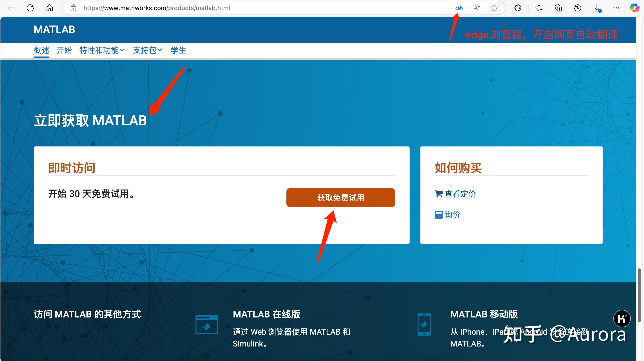Image resolution: width=644 pixels, height=361 pixels.
Task: Open the three-dot browser menu
Action: click(616, 8)
